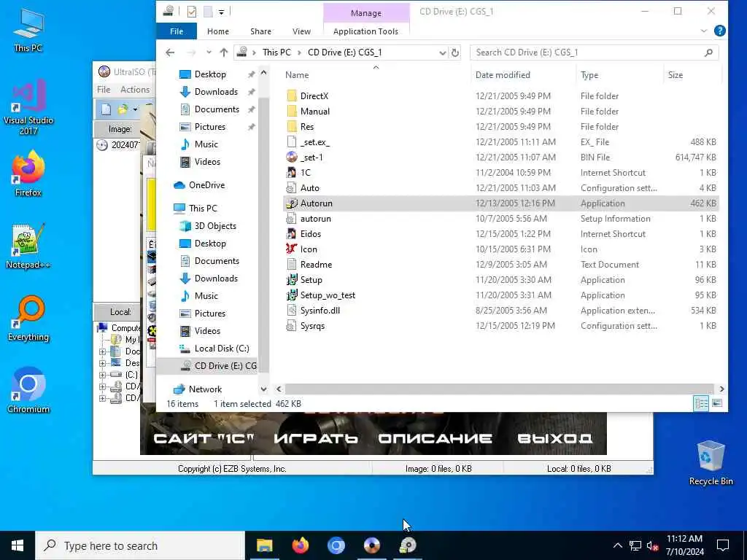The width and height of the screenshot is (747, 560).
Task: Show hidden tray icons chevron
Action: point(617,545)
